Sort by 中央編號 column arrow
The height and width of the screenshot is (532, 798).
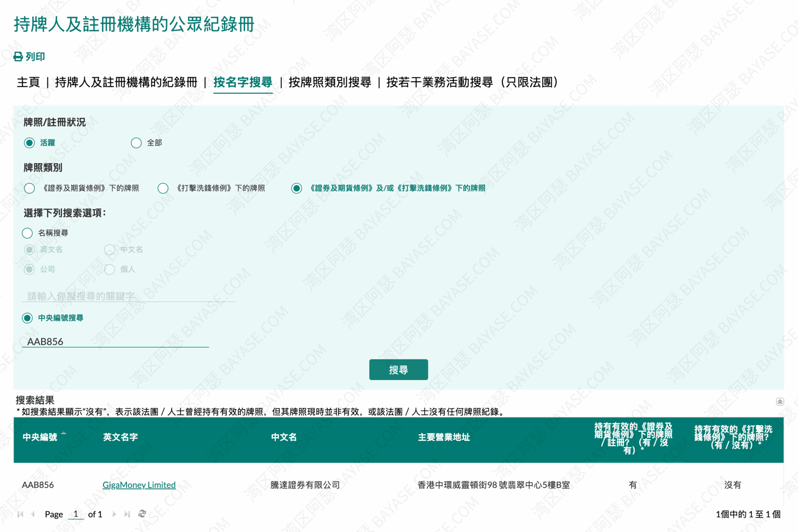(64, 434)
